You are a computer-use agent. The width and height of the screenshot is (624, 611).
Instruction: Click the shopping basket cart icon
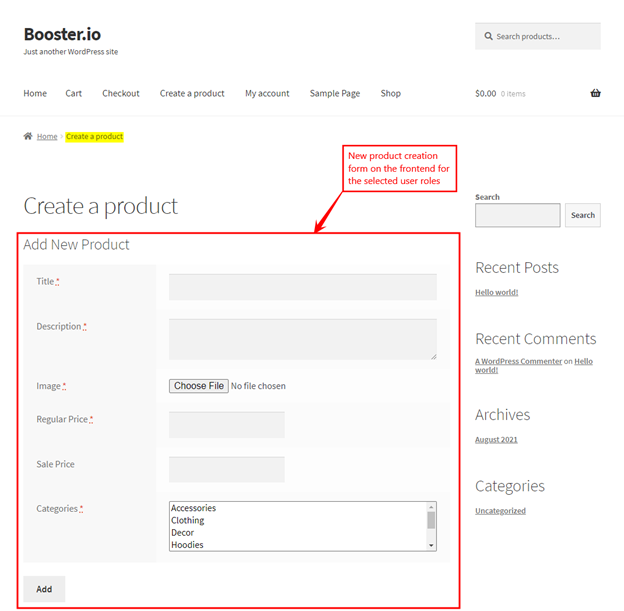pyautogui.click(x=595, y=93)
